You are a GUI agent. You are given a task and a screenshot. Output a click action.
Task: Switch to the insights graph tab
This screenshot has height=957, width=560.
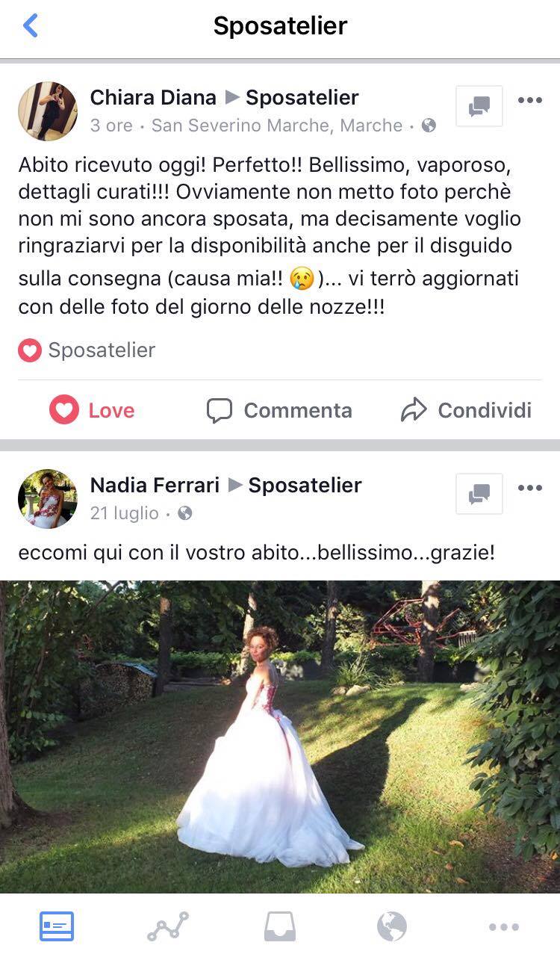[168, 927]
